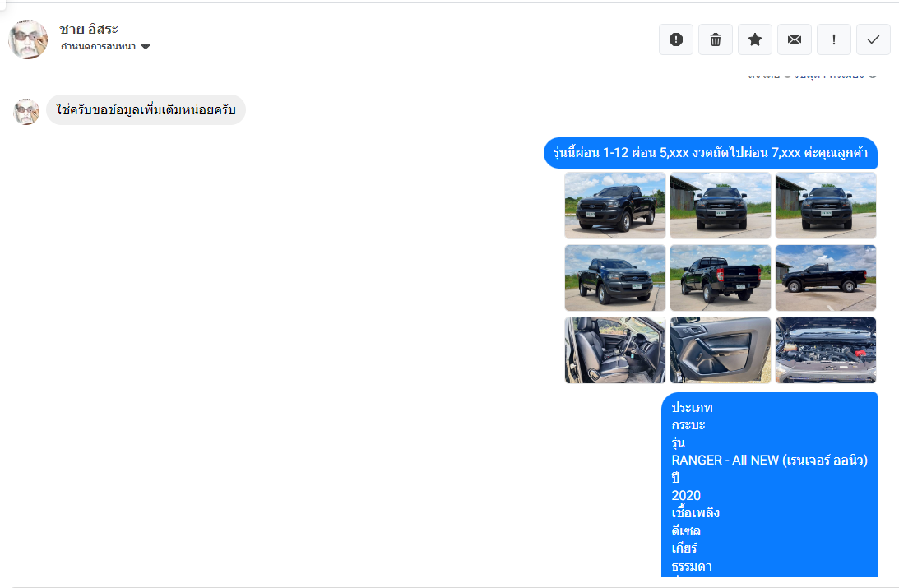Click ธรรมดา gear type text

[692, 567]
